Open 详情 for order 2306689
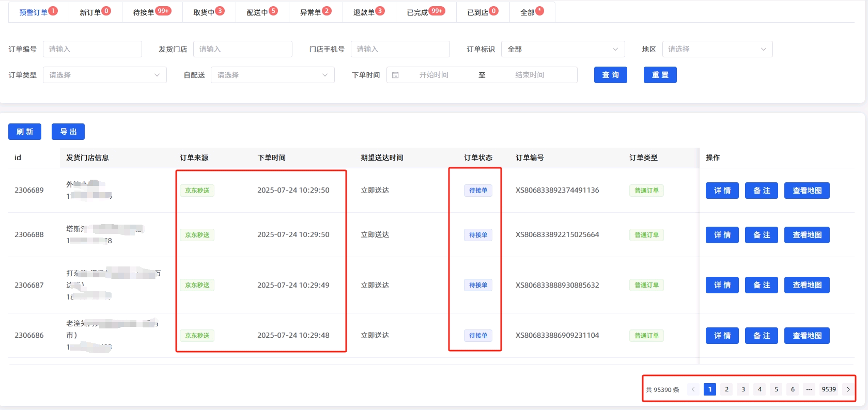 722,191
